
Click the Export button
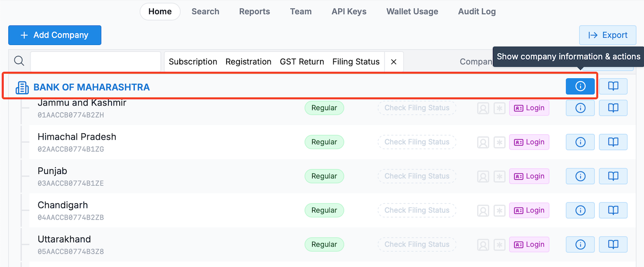(x=608, y=35)
